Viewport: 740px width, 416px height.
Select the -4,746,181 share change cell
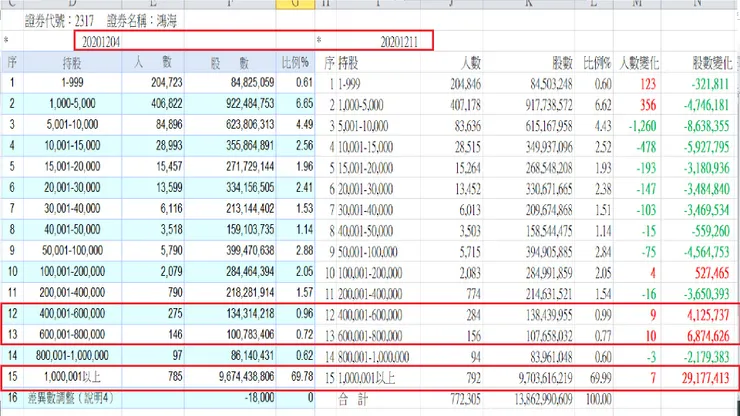point(706,105)
